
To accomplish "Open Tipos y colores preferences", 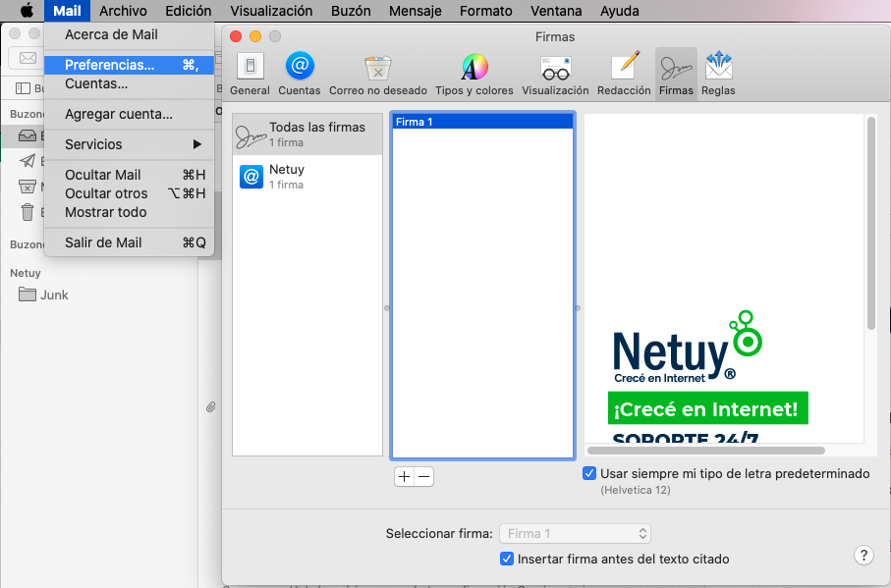I will (473, 74).
